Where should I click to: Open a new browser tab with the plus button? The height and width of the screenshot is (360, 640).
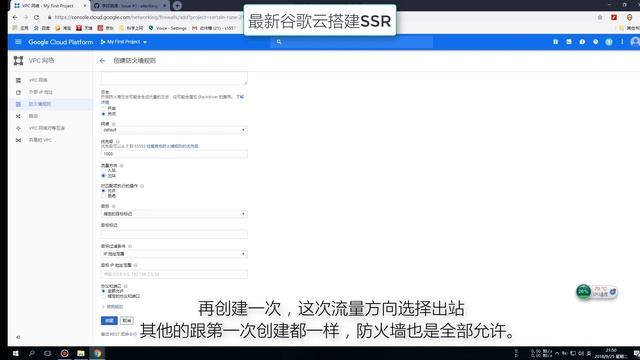177,6
